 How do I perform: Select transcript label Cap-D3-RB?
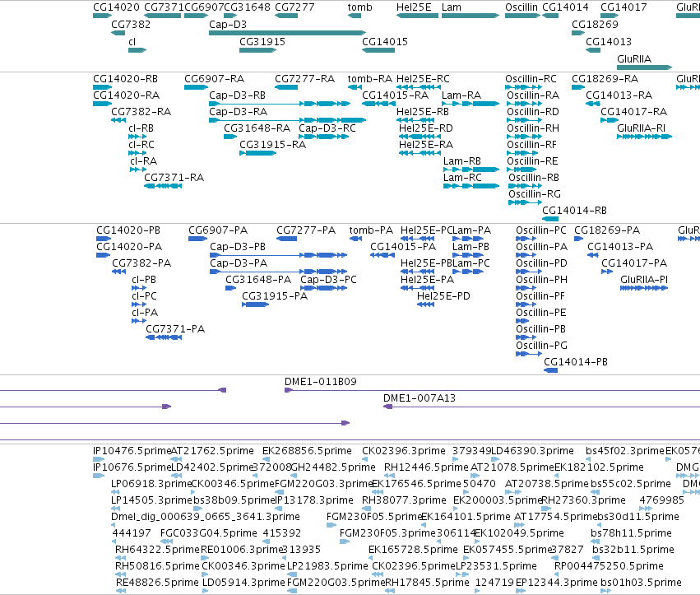237,95
